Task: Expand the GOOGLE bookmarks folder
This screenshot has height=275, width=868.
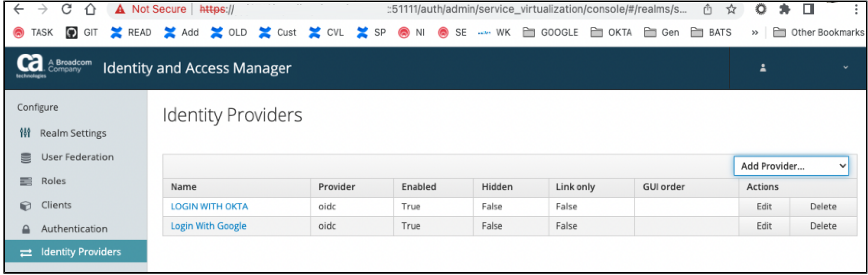Action: pos(550,33)
